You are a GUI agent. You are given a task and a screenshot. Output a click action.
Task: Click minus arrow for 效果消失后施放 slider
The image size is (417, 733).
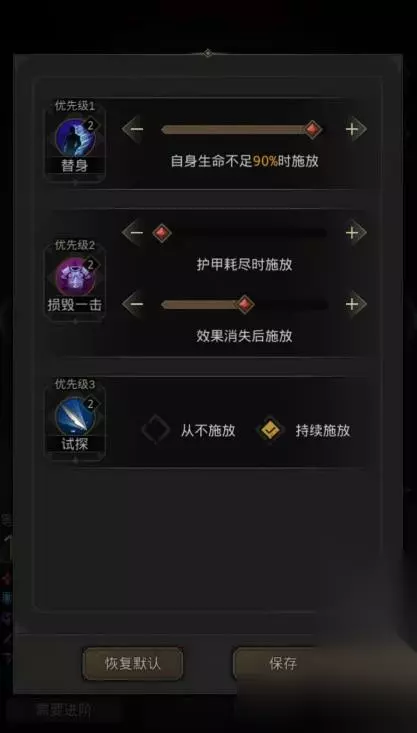coord(133,304)
